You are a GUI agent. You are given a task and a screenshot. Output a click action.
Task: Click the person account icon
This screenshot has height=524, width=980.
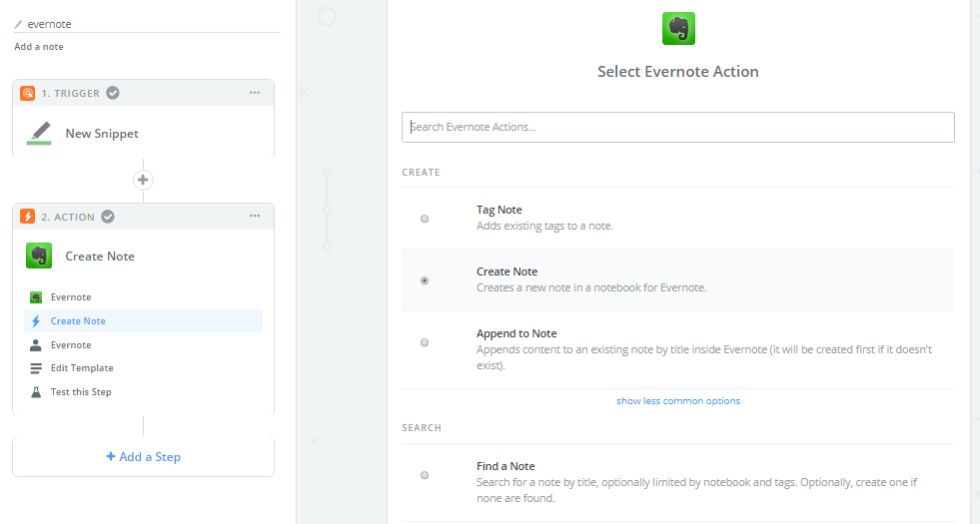(36, 344)
